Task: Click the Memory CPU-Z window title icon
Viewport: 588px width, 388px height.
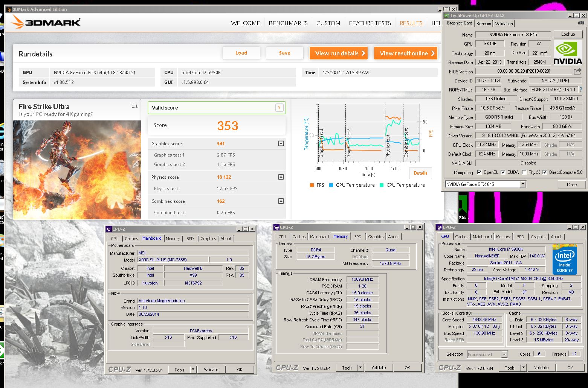Action: click(276, 227)
